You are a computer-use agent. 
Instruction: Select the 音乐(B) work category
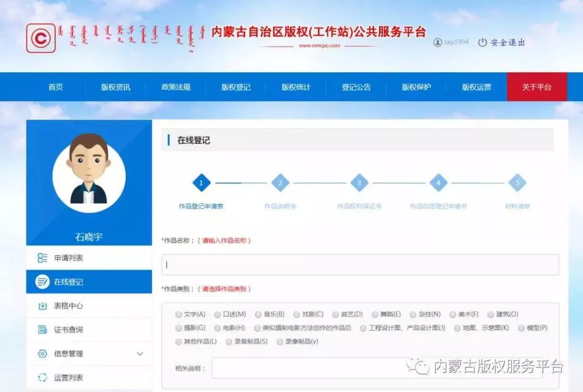pyautogui.click(x=258, y=315)
